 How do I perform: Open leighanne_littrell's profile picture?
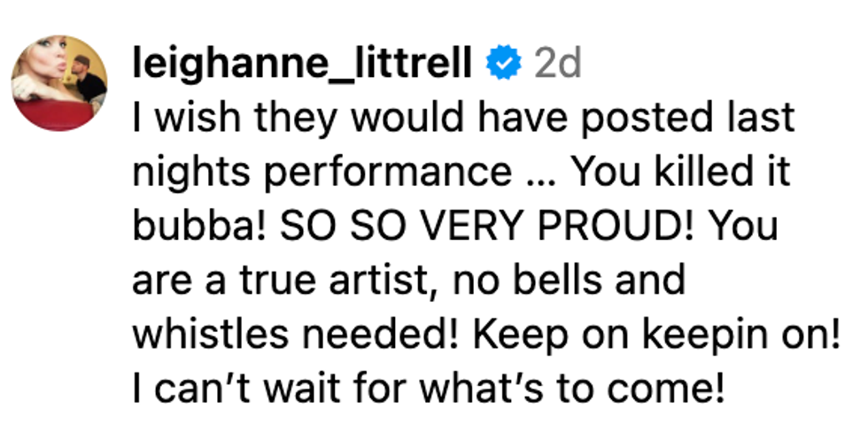59,82
